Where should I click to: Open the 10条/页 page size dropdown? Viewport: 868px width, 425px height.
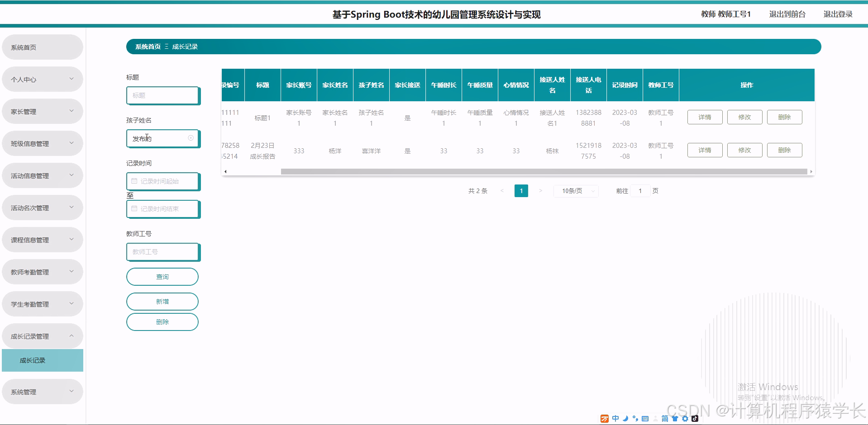(x=575, y=191)
